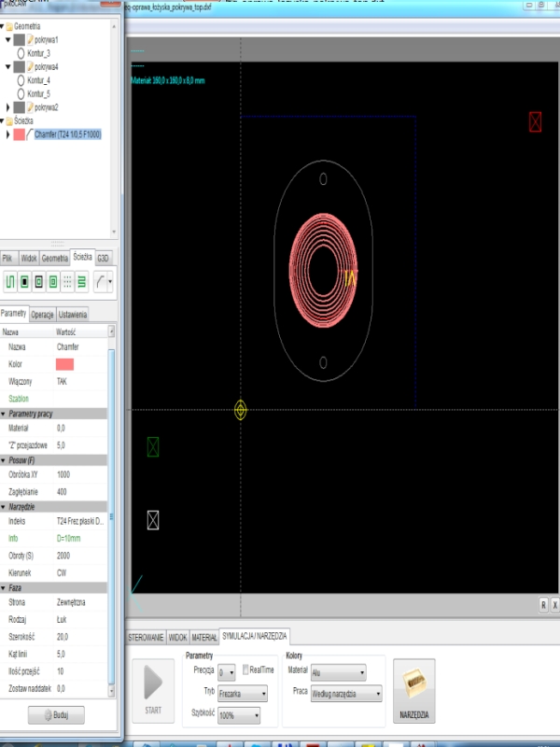Select the Chamfer (T24 1/0,5 F1000) path
This screenshot has width=560, height=747.
67,134
